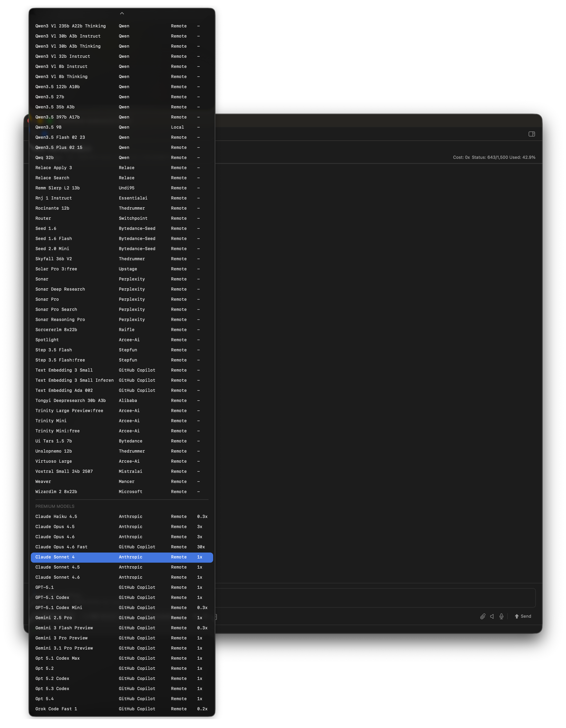
Task: Click the speaker audio icon
Action: (492, 616)
